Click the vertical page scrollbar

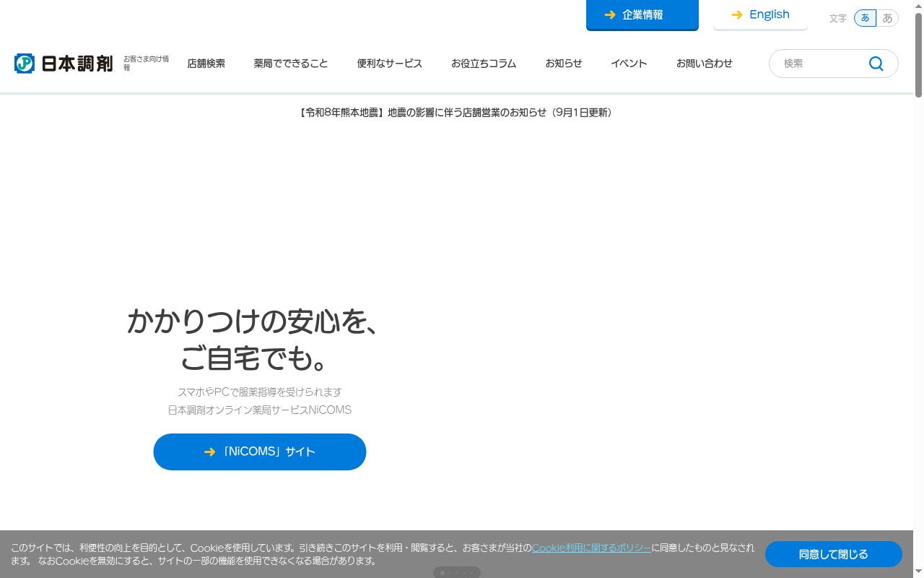pyautogui.click(x=918, y=55)
